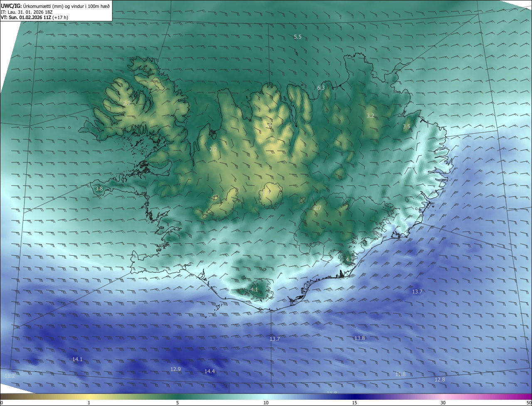The height and width of the screenshot is (406, 532).
Task: Click the 3.5 value in east Iceland
Action: [x=406, y=126]
